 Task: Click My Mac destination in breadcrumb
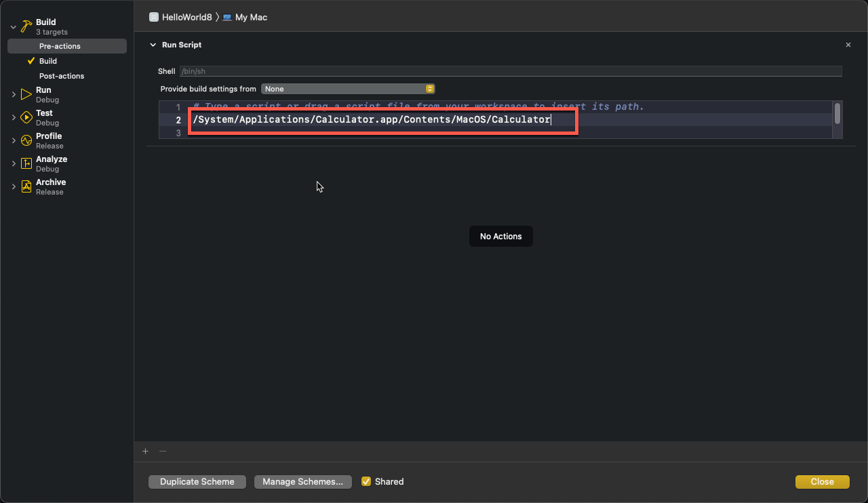(251, 17)
